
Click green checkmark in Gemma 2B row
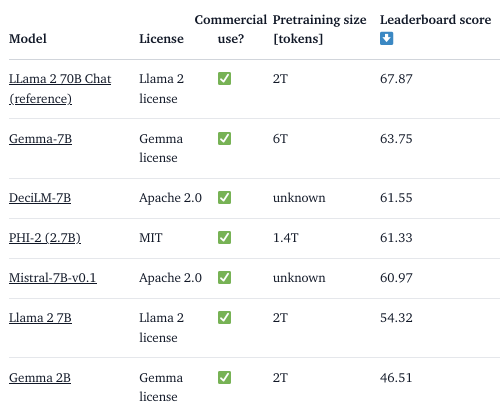coord(224,377)
